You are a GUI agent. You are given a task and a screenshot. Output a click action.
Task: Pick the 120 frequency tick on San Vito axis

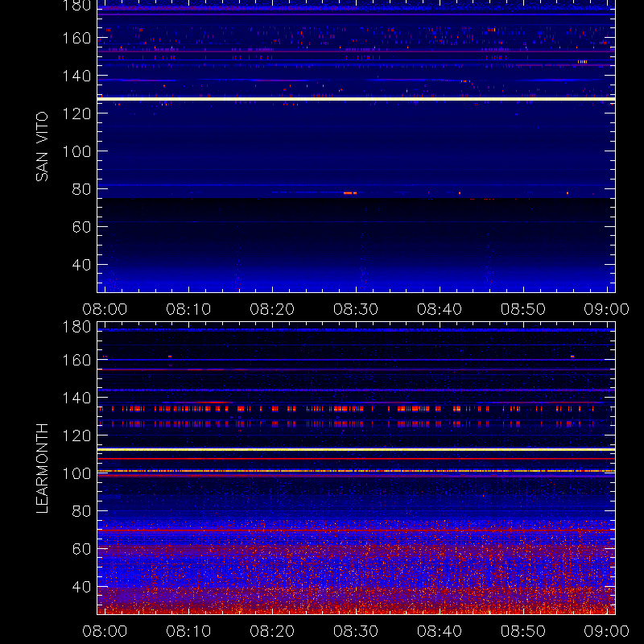point(76,114)
